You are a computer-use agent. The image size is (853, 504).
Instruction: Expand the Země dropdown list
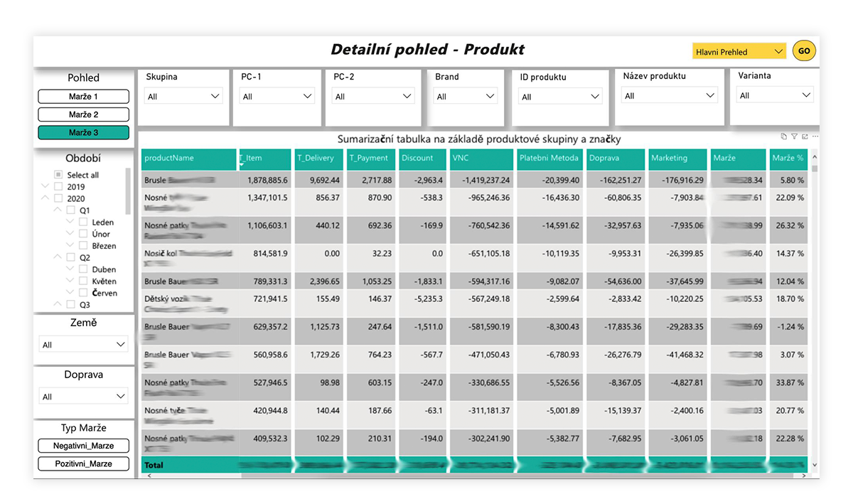(x=83, y=345)
